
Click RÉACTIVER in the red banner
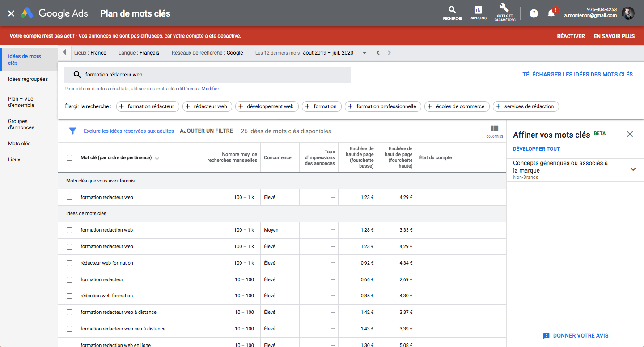[571, 36]
